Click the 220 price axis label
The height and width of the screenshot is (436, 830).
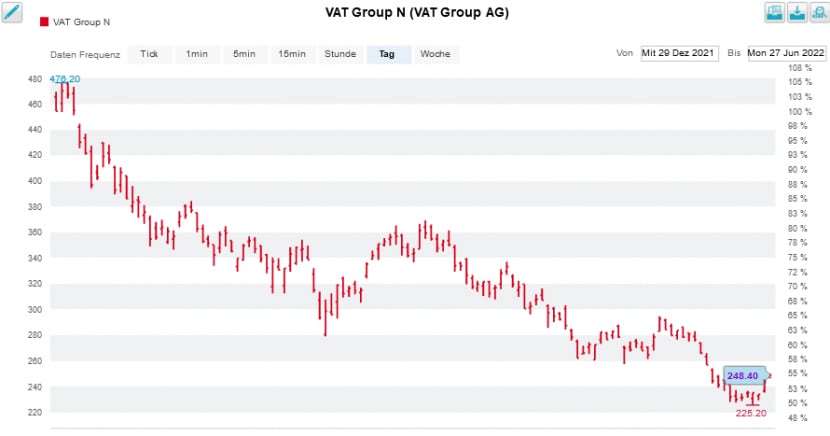34,412
